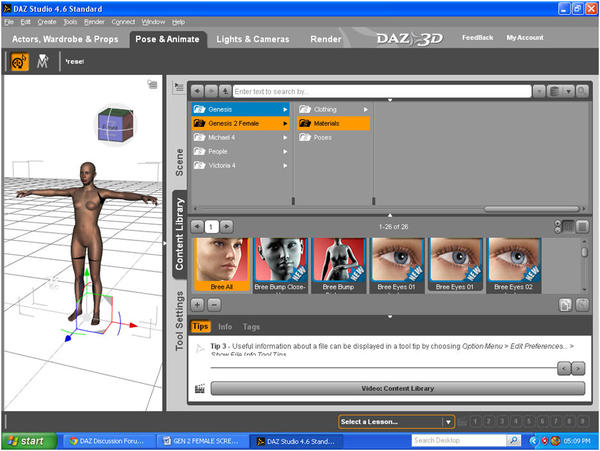
Task: Open the Window menu
Action: click(x=153, y=22)
